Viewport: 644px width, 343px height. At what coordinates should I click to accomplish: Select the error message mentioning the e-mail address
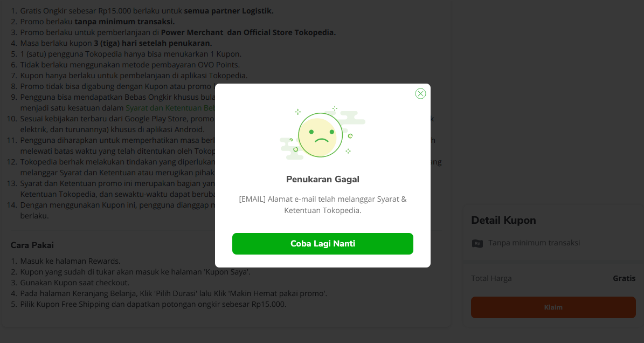pyautogui.click(x=322, y=203)
